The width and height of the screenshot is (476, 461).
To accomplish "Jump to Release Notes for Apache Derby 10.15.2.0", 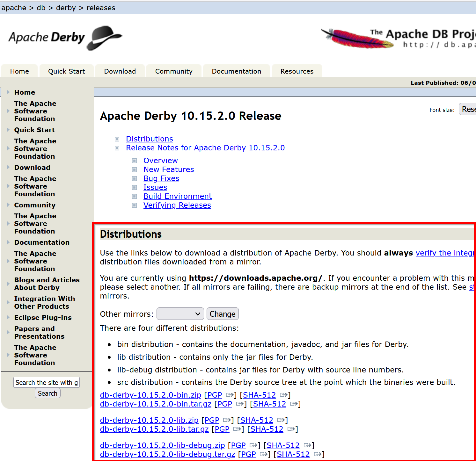I will [205, 148].
